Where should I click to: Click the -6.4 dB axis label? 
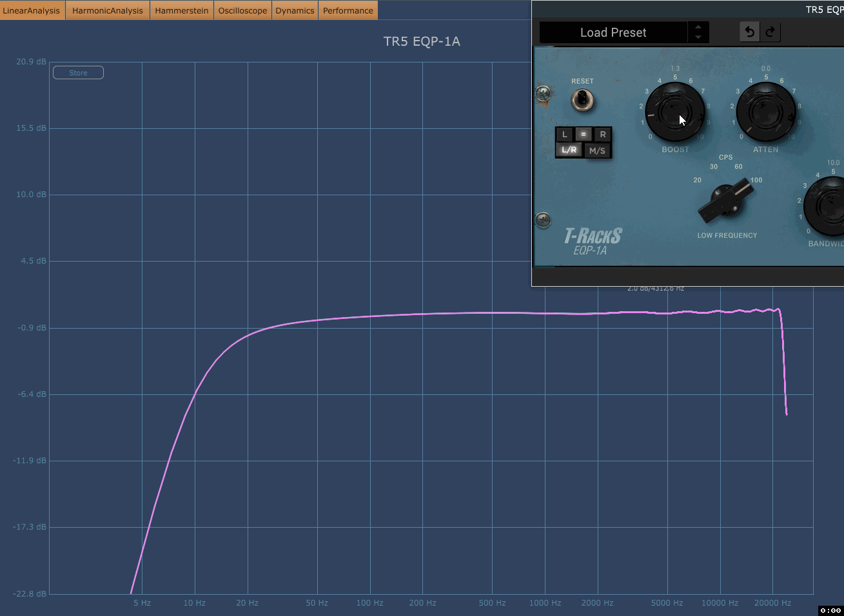point(32,394)
